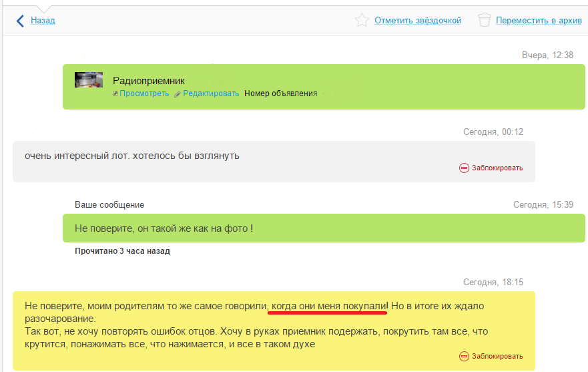Click the star icon in the header
This screenshot has width=588, height=372.
362,20
